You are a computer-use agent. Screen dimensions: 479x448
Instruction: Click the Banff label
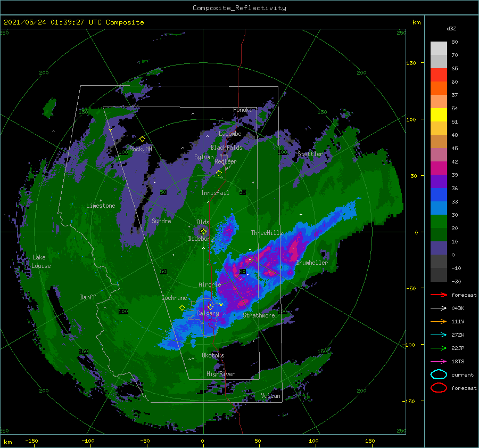click(x=88, y=297)
